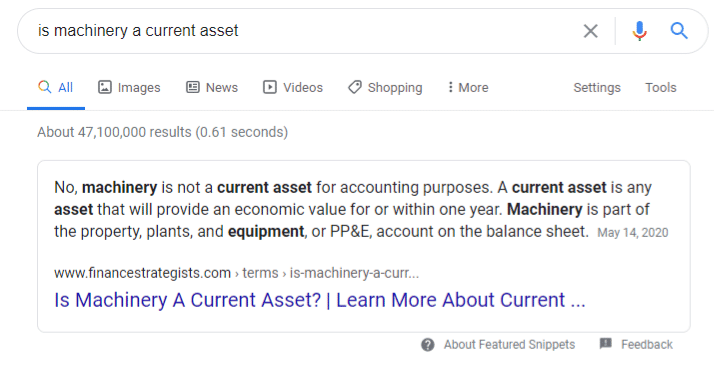Expand the More search categories menu
This screenshot has height=376, width=714.
click(x=468, y=87)
